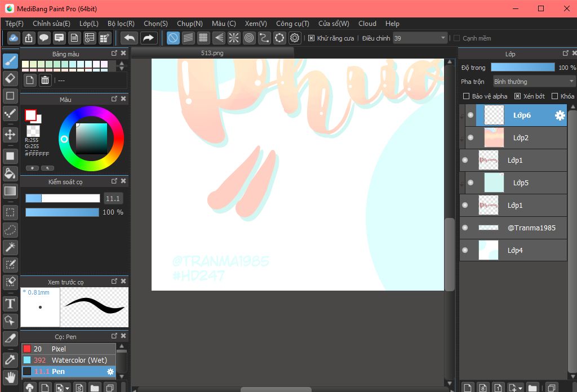Enable the radial snap guide
Viewport: 577px width, 392px height.
(234, 38)
